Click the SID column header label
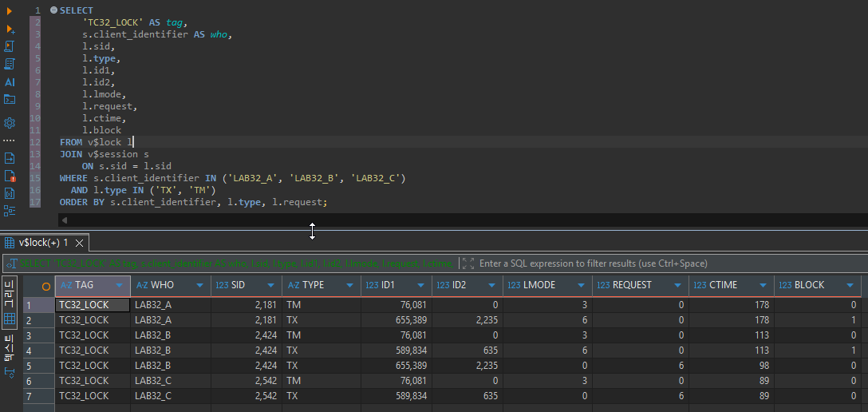Screen dimensions: 868x412 coord(238,285)
